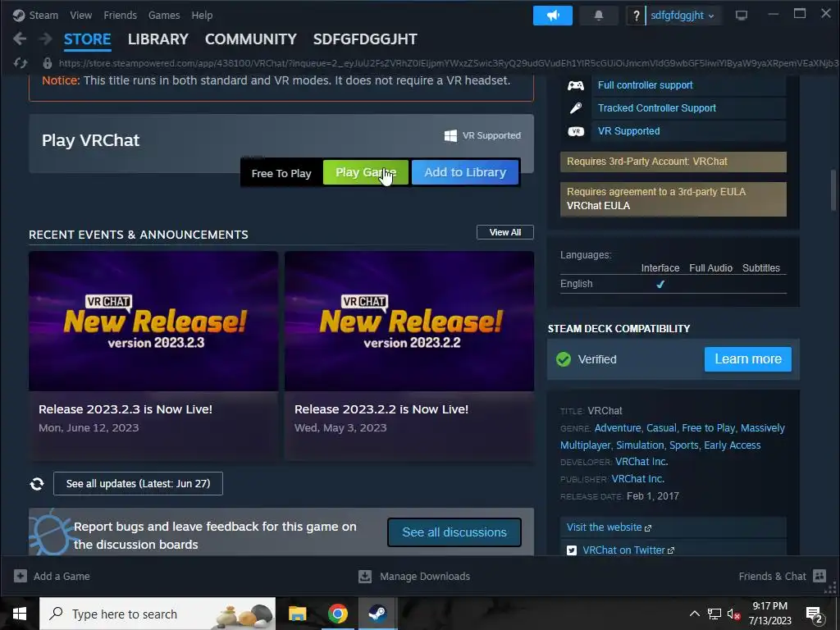This screenshot has width=840, height=630.
Task: Open the Windows Start menu
Action: (x=20, y=614)
